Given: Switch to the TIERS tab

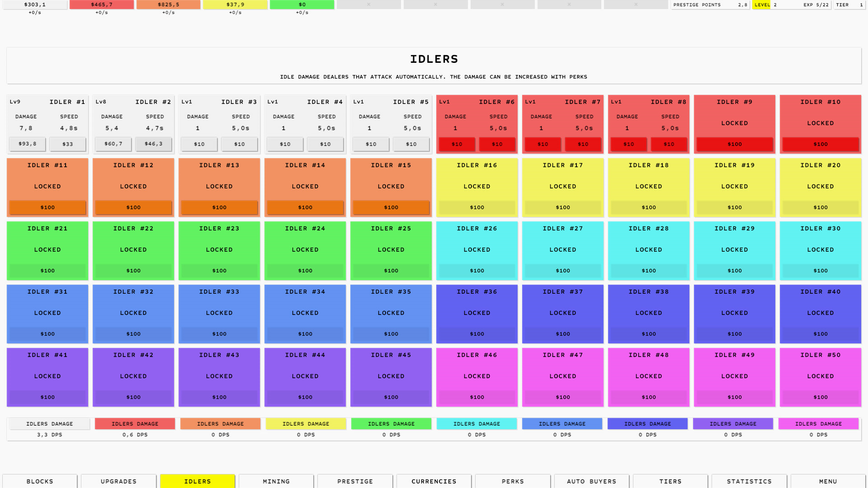Looking at the screenshot, I should [670, 481].
